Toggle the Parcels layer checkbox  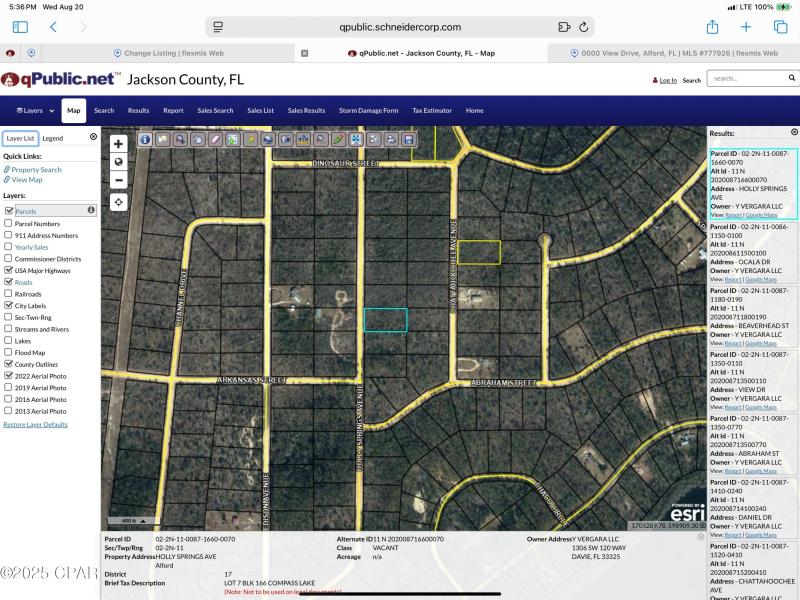pos(9,210)
